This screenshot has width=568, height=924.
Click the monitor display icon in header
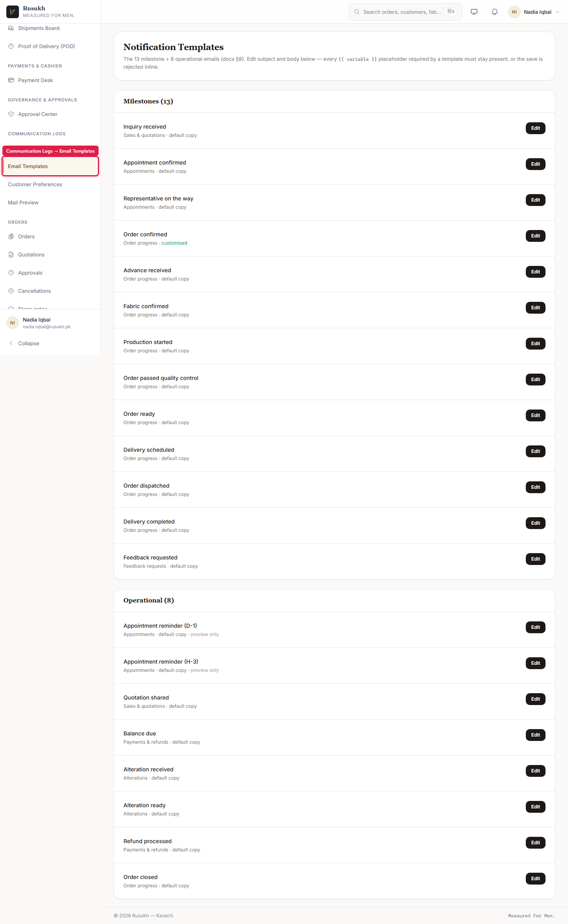(474, 12)
